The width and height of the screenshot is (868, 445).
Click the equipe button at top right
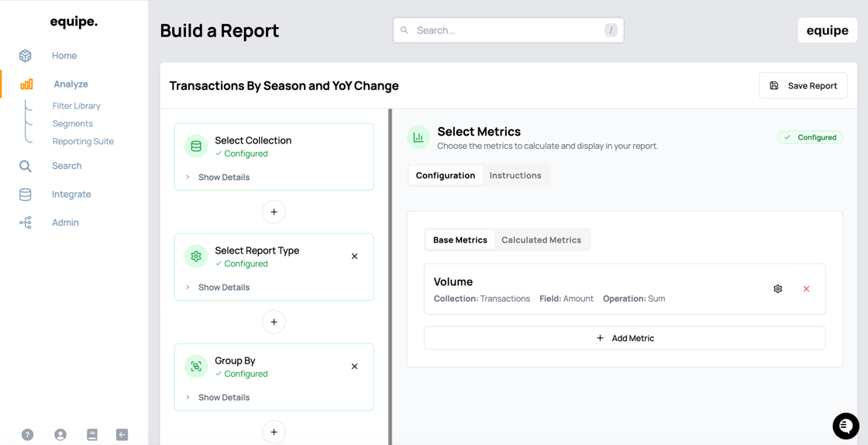click(x=828, y=30)
